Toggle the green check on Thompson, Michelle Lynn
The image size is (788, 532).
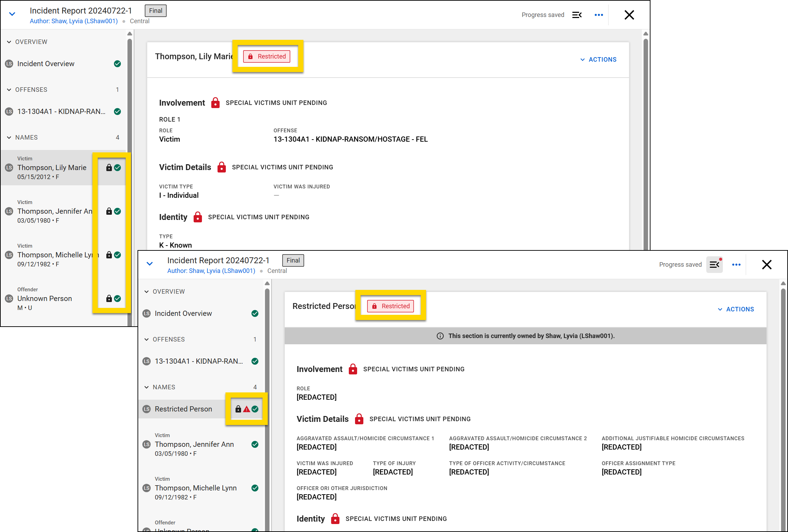coord(118,255)
